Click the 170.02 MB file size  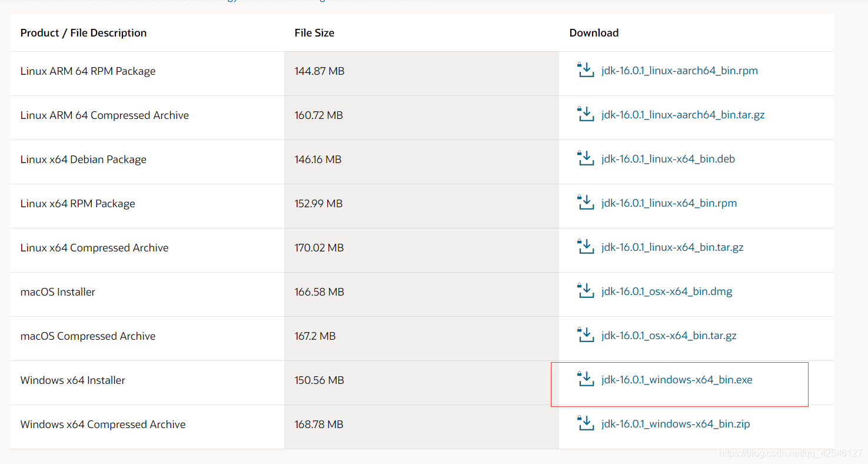pos(319,248)
